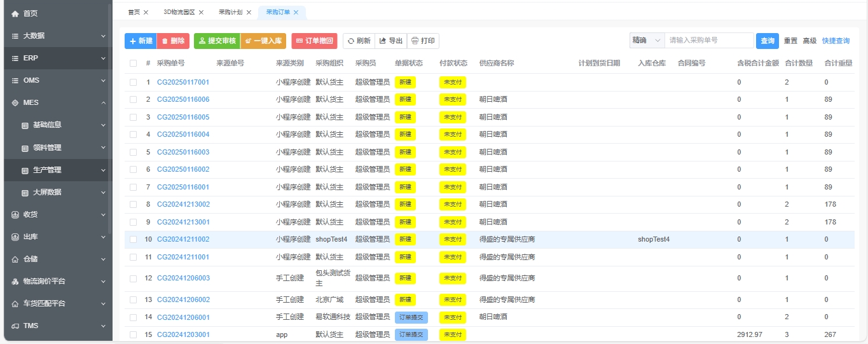Expand the 基础信息 submenu chevron
This screenshot has width=868, height=344.
click(x=103, y=125)
